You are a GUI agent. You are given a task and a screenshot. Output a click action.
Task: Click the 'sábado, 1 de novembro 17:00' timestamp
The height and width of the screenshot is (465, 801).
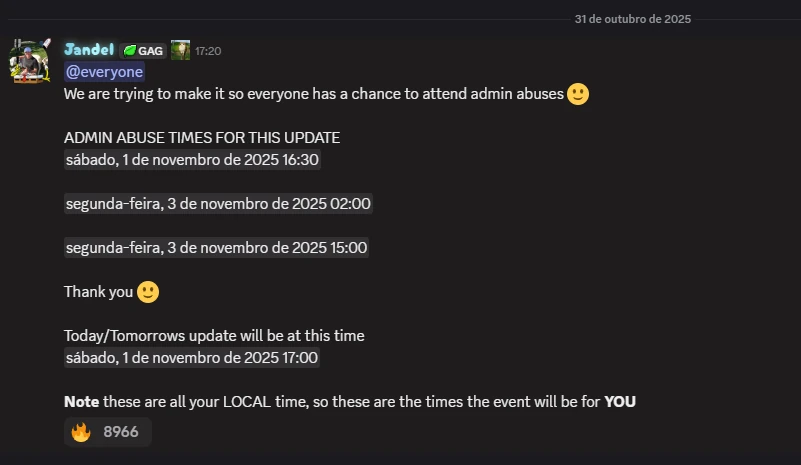click(192, 358)
